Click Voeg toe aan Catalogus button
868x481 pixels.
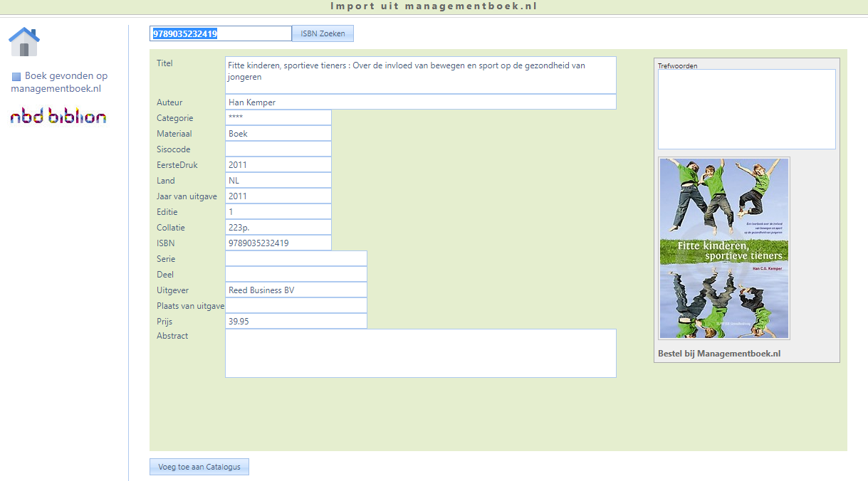click(x=199, y=467)
